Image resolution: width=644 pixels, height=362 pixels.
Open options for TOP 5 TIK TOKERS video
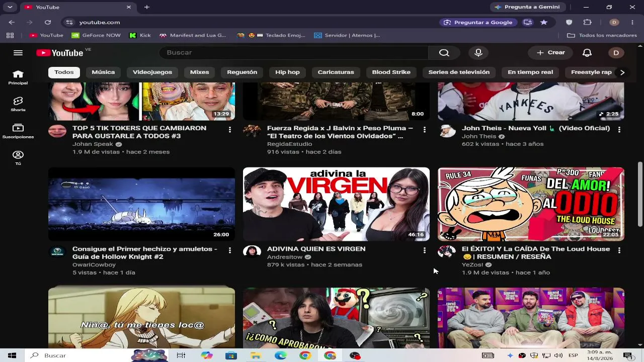pyautogui.click(x=230, y=130)
